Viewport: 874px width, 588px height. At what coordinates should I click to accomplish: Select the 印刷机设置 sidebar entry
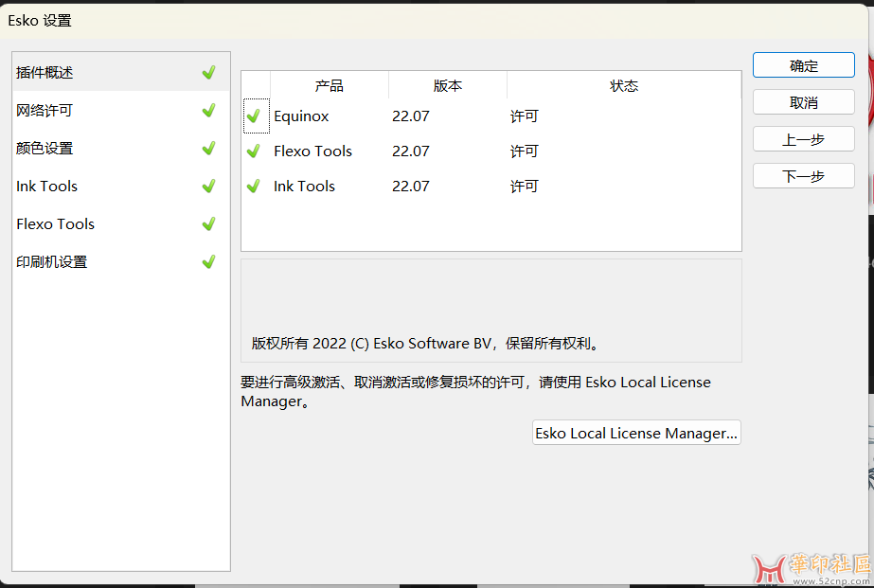click(52, 262)
